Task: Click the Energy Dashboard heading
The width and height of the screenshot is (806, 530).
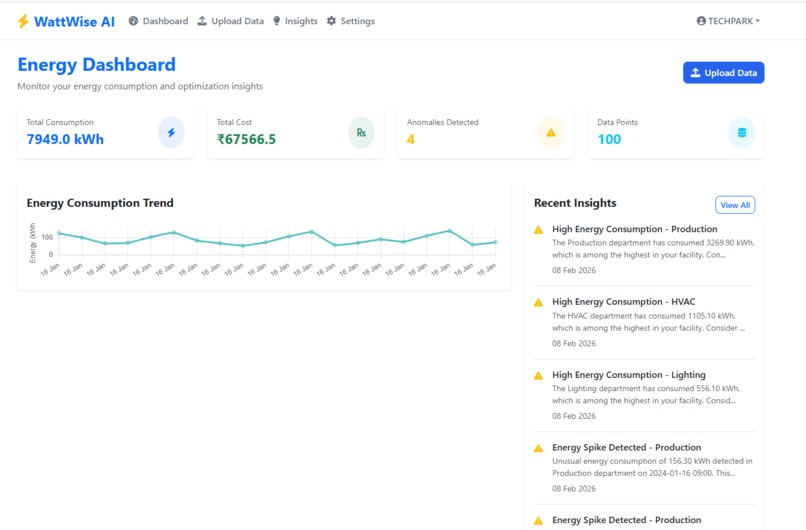Action: point(97,65)
